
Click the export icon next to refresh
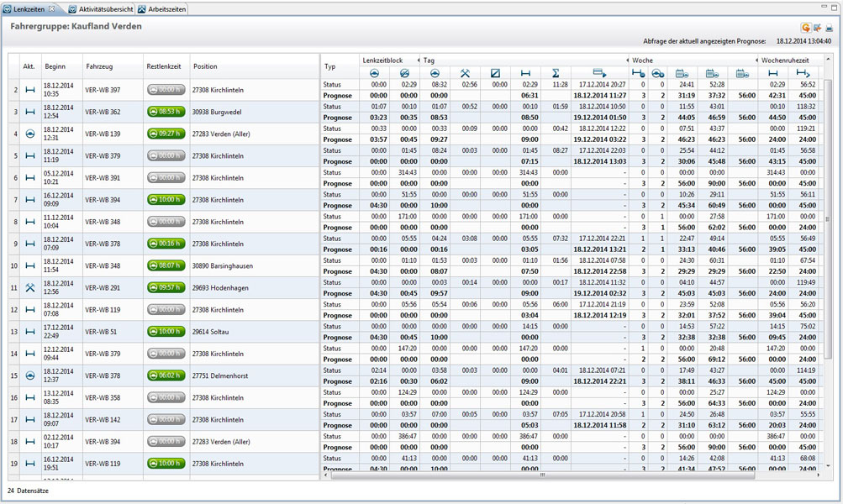(x=817, y=28)
